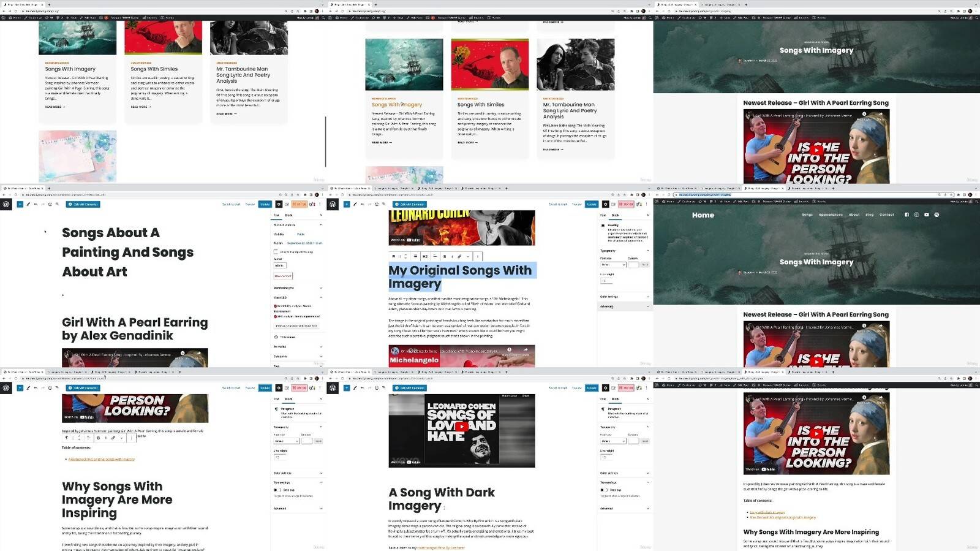Expand the Permalink section in Songs About A Painting editor
The width and height of the screenshot is (980, 551).
click(x=297, y=347)
